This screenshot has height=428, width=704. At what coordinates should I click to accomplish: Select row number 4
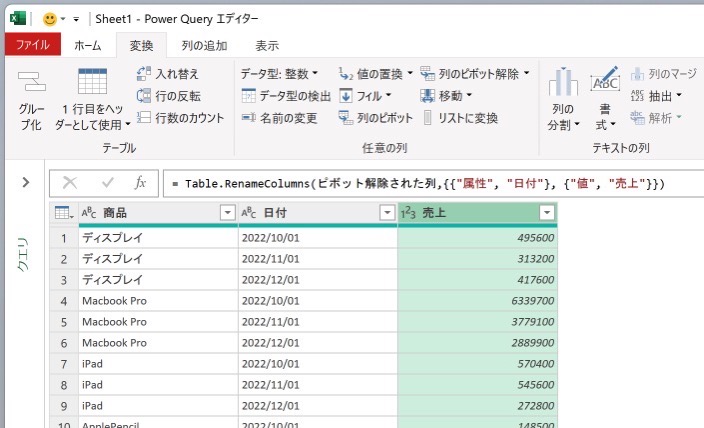pos(64,301)
